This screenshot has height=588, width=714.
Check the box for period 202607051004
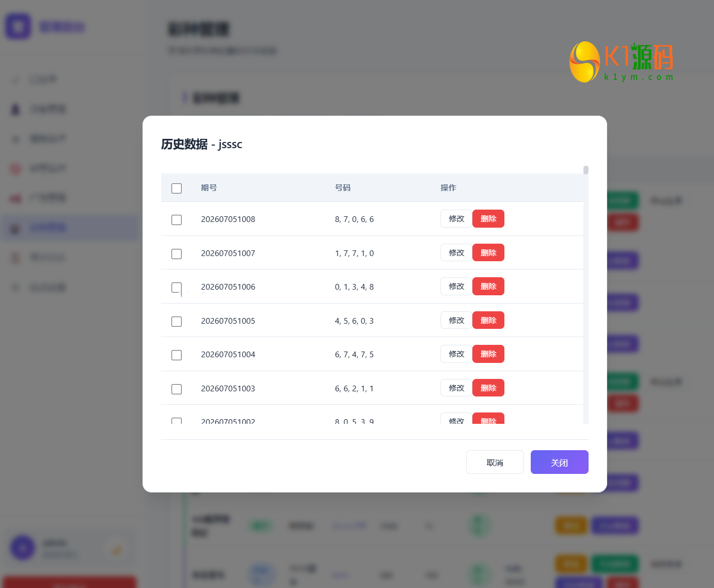point(177,355)
